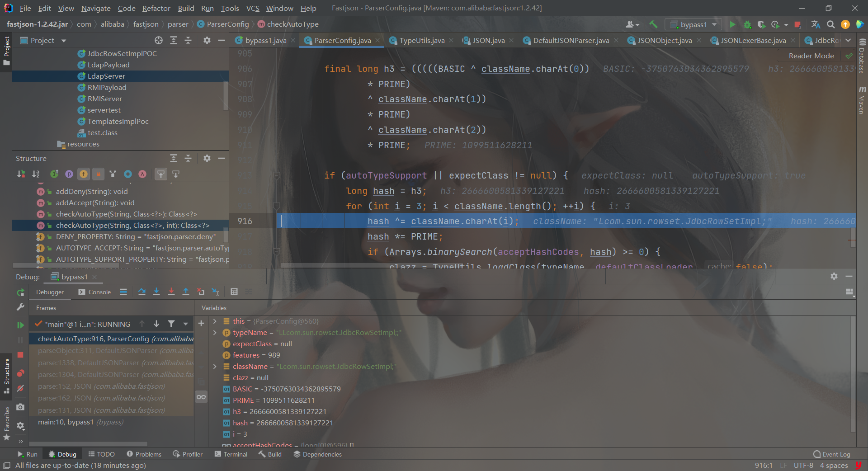868x471 pixels.
Task: Open Project panel settings gear
Action: (207, 40)
